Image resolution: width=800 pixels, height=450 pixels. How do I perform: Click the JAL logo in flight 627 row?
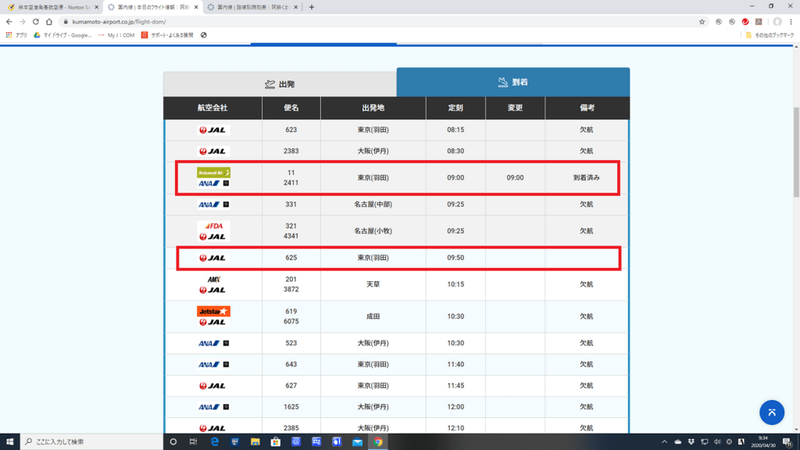click(x=213, y=386)
